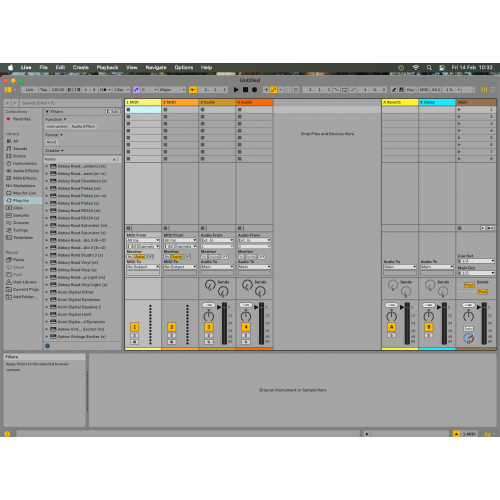Toggle the Draw Mode pencil icon
500x500 pixels.
[394, 90]
